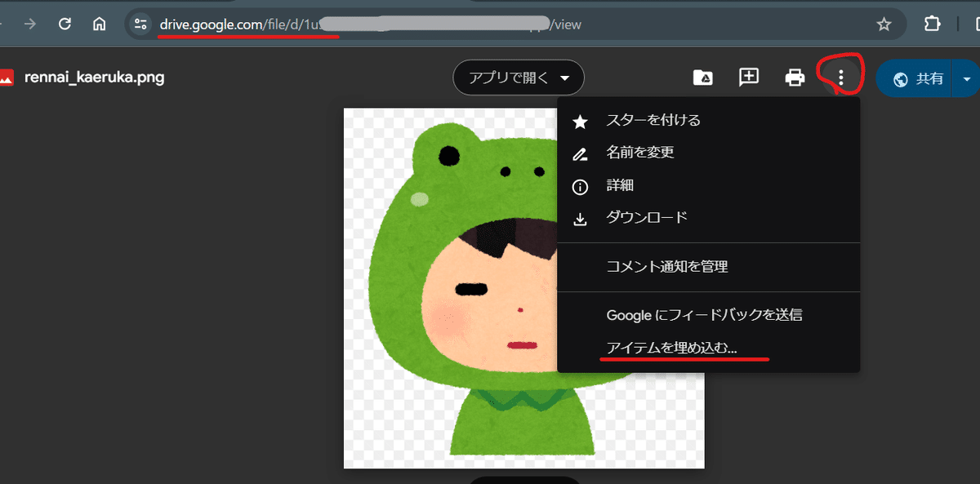
Task: Click the red image file type icon
Action: [7, 78]
